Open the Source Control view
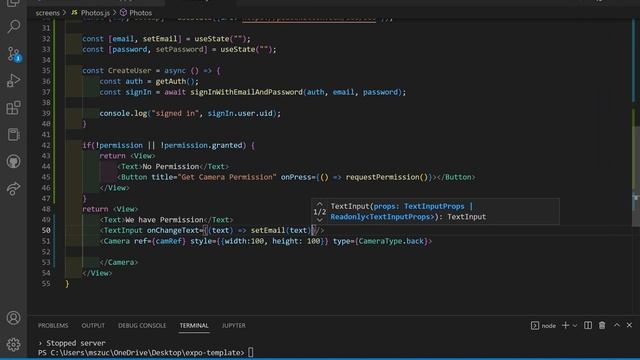640x360 pixels. tap(13, 54)
